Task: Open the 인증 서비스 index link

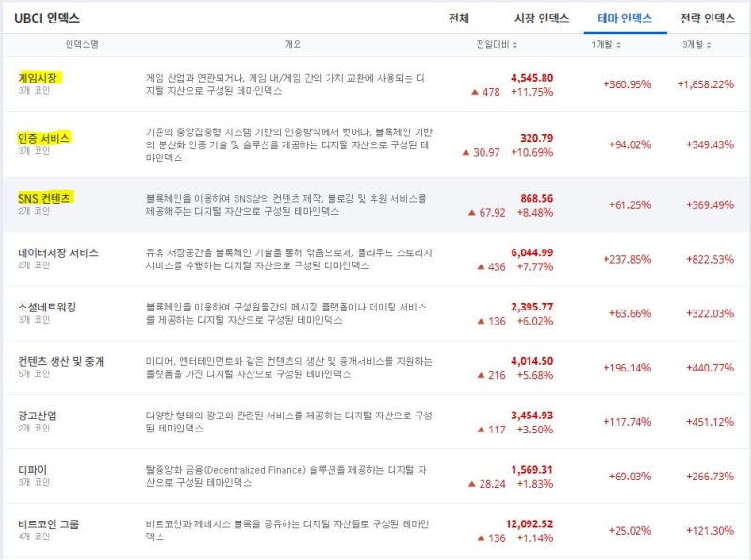Action: tap(43, 138)
